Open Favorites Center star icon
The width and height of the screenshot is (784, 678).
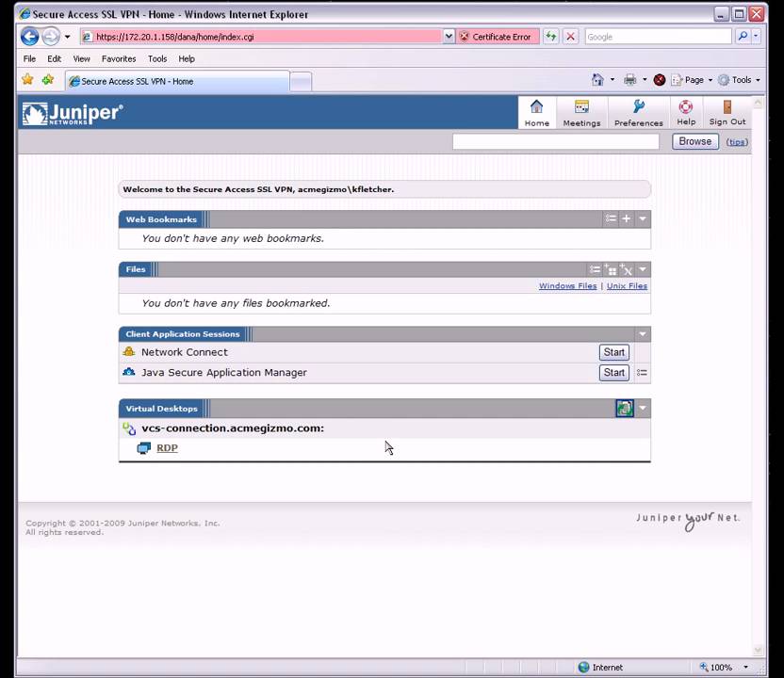pos(27,79)
